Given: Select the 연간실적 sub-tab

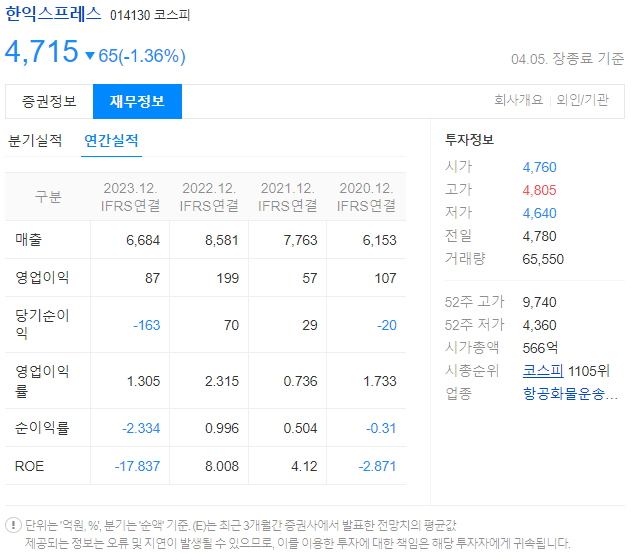Looking at the screenshot, I should click(x=111, y=140).
